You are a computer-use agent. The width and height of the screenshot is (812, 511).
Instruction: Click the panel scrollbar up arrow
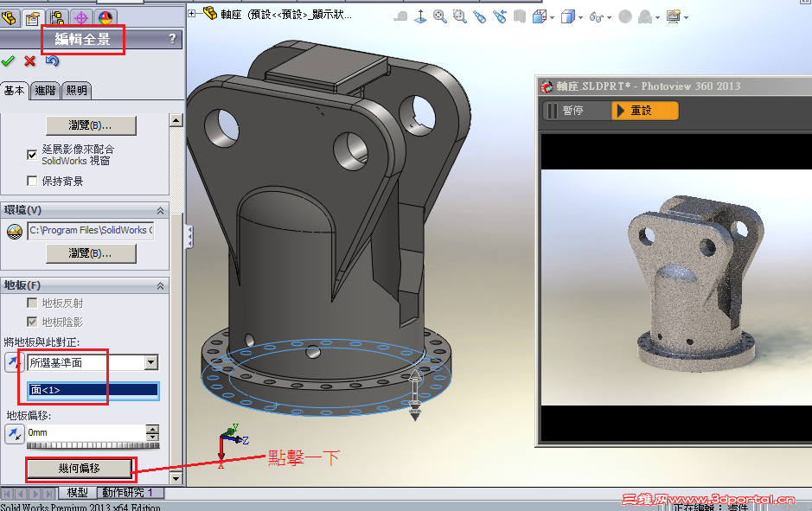(176, 120)
